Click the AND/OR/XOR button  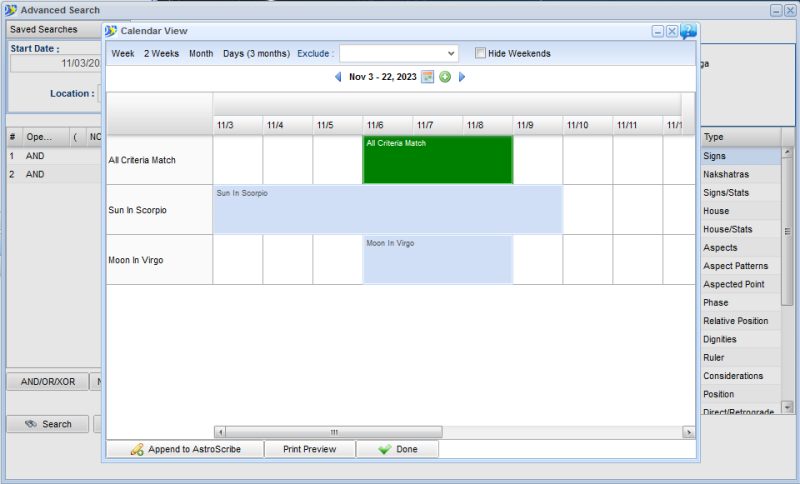[x=47, y=381]
